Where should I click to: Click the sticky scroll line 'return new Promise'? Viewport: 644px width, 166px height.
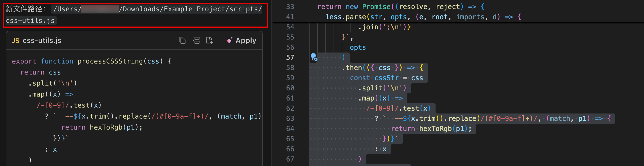click(401, 7)
